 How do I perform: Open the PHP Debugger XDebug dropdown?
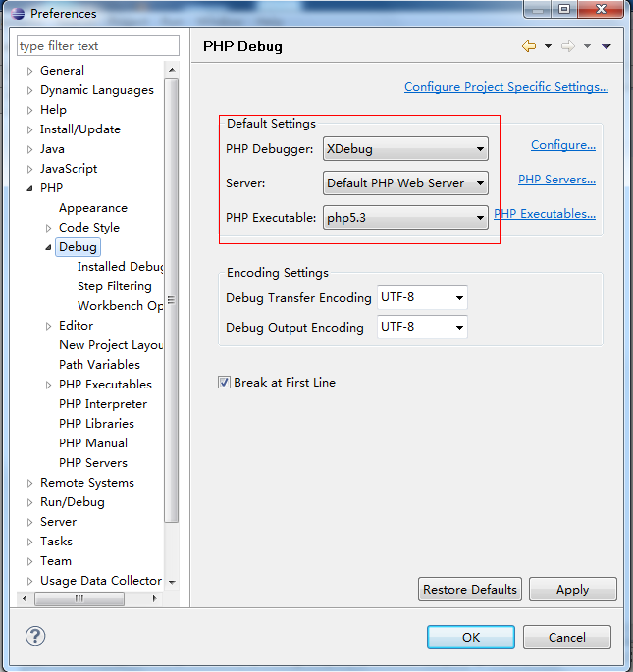405,149
